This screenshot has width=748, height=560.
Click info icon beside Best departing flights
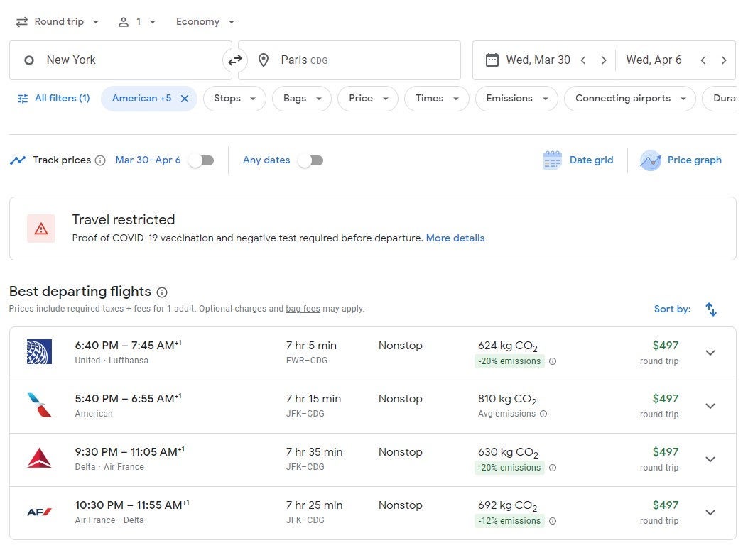click(162, 292)
